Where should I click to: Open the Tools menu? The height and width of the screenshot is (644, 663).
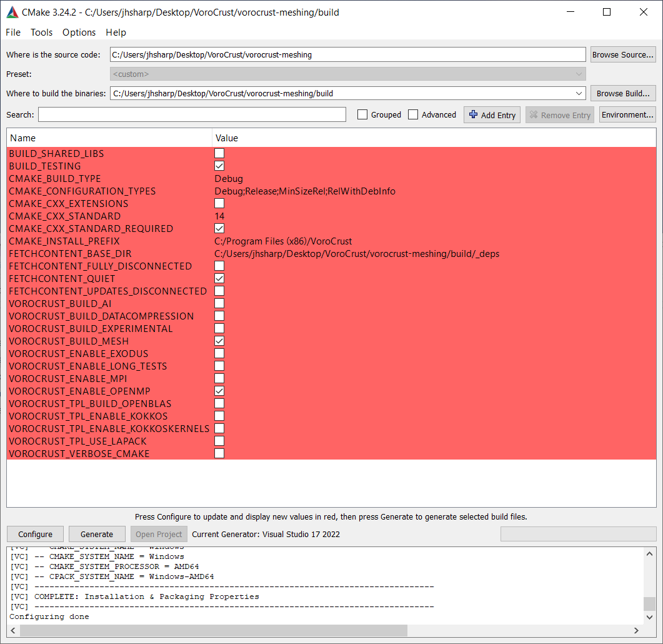coord(41,33)
